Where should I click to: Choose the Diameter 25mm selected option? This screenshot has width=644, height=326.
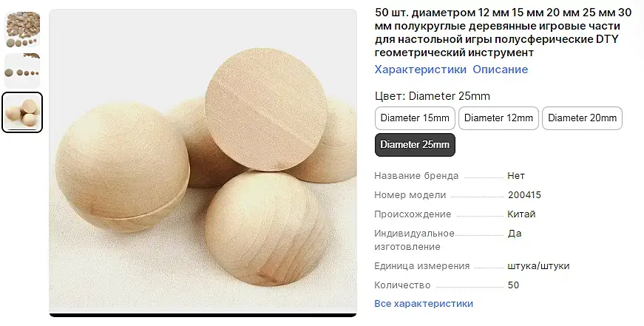tap(415, 145)
